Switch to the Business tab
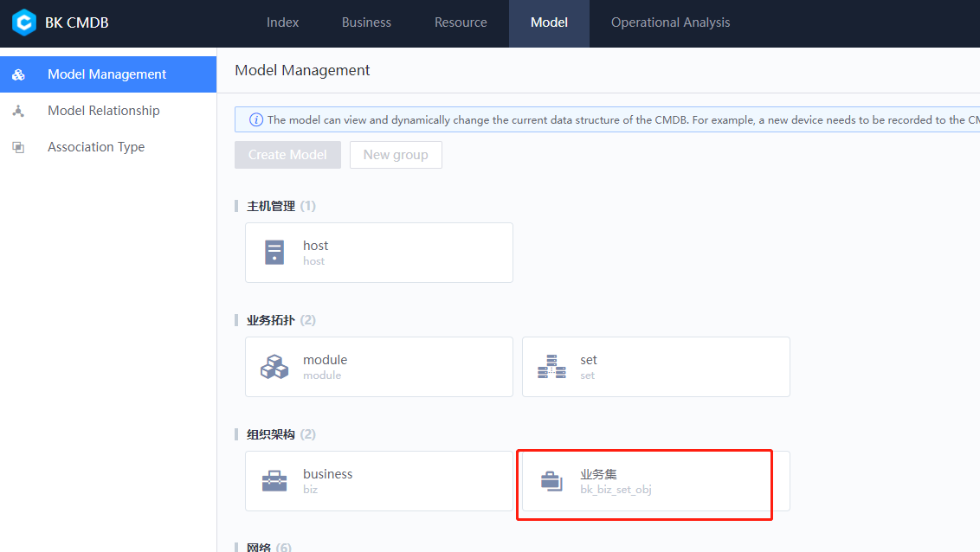The height and width of the screenshot is (552, 980). coord(366,22)
